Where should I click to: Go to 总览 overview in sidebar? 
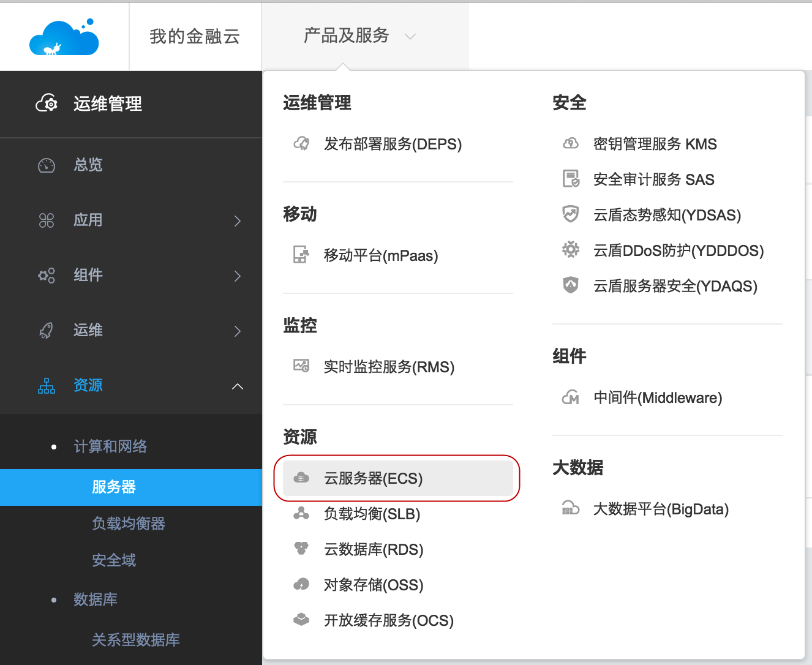point(88,165)
